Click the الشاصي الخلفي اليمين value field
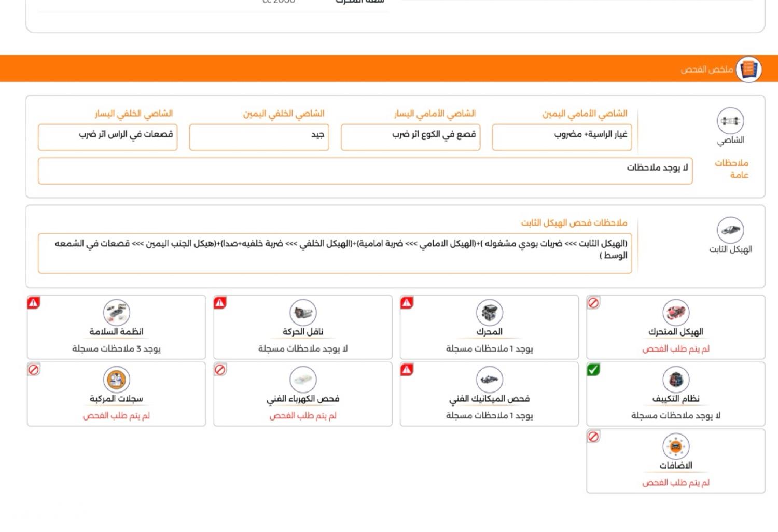Viewport: 778px width, 532px height. point(259,137)
